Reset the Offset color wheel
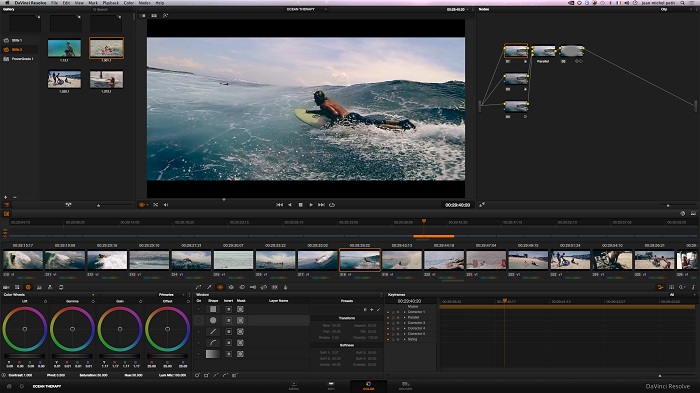700x393 pixels. [188, 301]
